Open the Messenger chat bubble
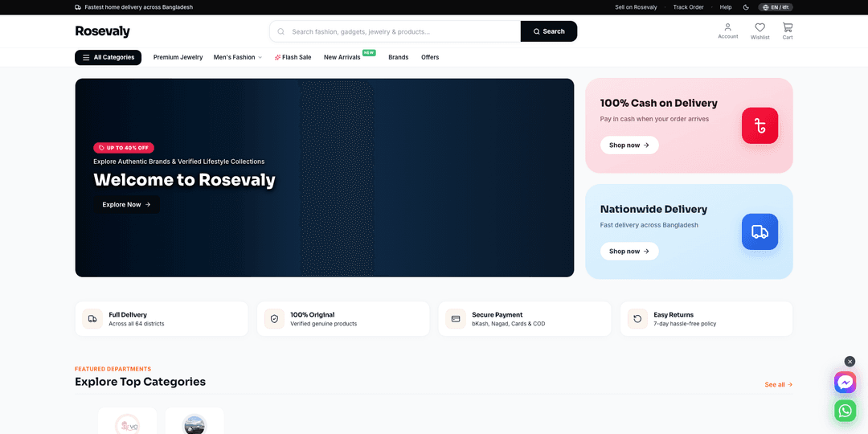Image resolution: width=868 pixels, height=434 pixels. [845, 383]
